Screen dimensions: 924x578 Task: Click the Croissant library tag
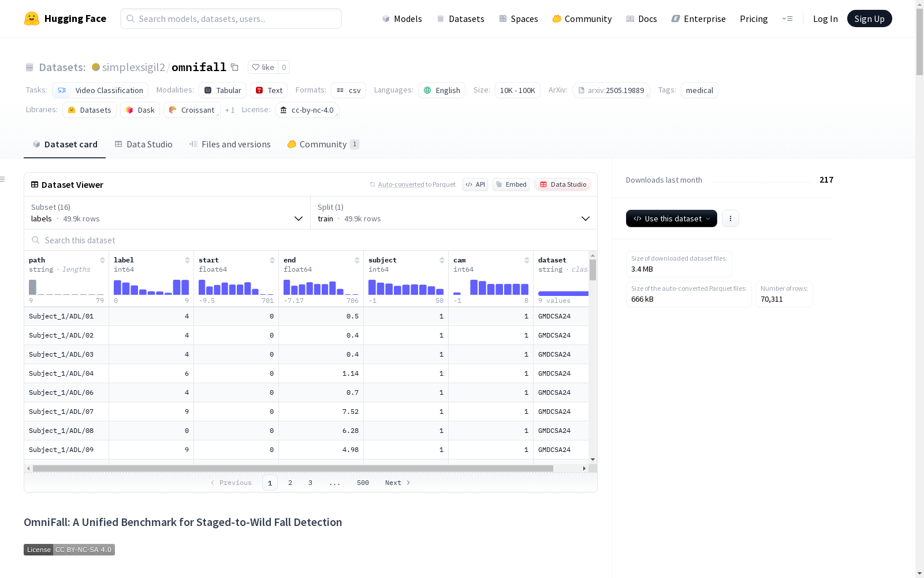(192, 110)
